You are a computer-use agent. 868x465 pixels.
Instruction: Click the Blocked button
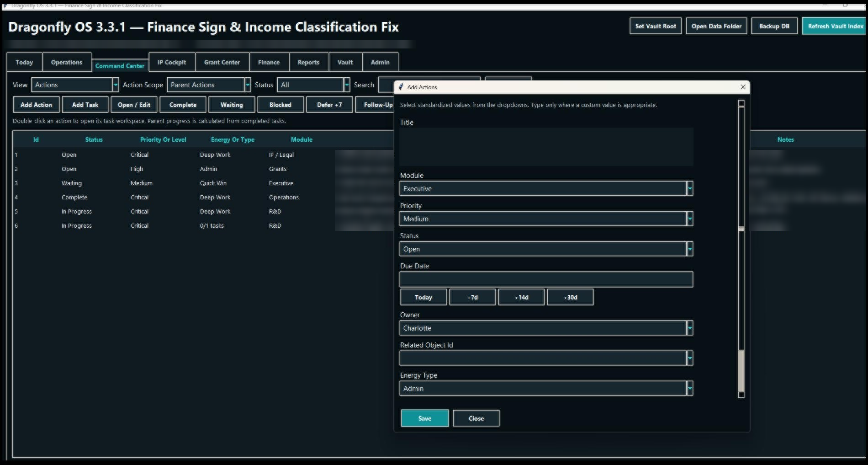point(281,105)
